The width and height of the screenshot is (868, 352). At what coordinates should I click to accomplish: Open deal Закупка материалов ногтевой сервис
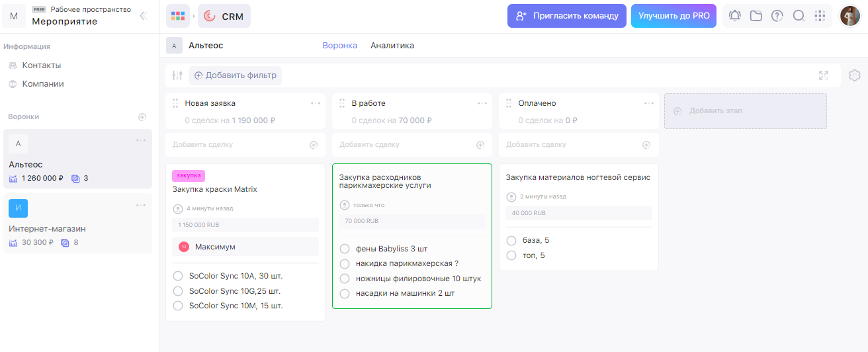point(578,177)
